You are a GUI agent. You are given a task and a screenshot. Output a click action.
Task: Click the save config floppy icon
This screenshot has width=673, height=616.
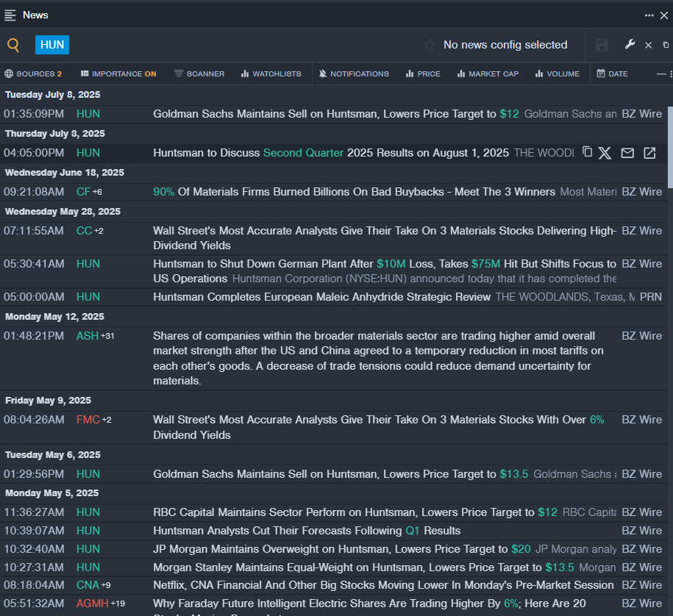(x=602, y=45)
